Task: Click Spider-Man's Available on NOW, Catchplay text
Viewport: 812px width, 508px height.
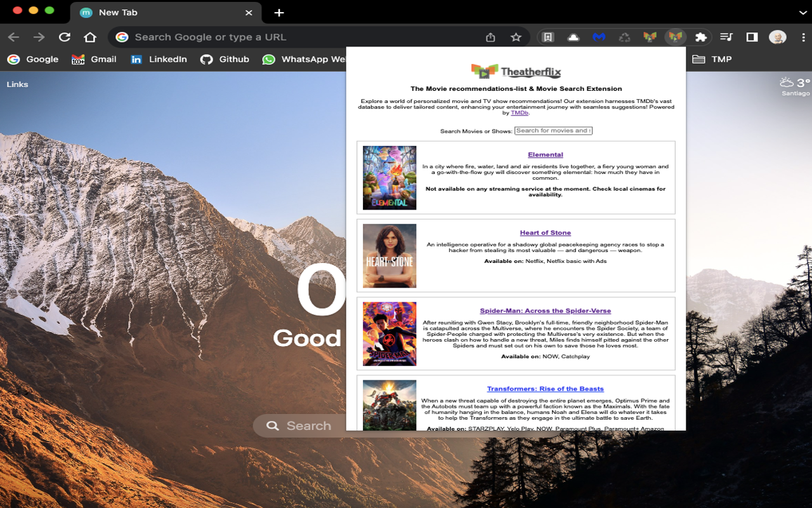Action: 546,357
